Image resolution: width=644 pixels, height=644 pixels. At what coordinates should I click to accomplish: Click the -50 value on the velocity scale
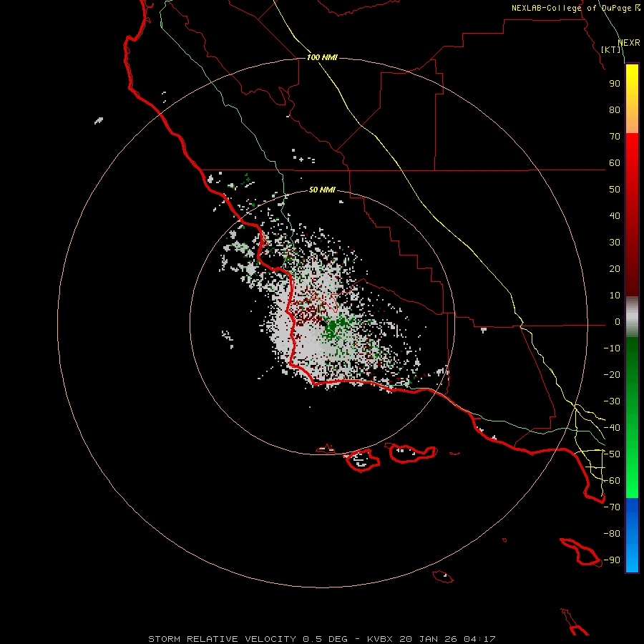tap(612, 454)
